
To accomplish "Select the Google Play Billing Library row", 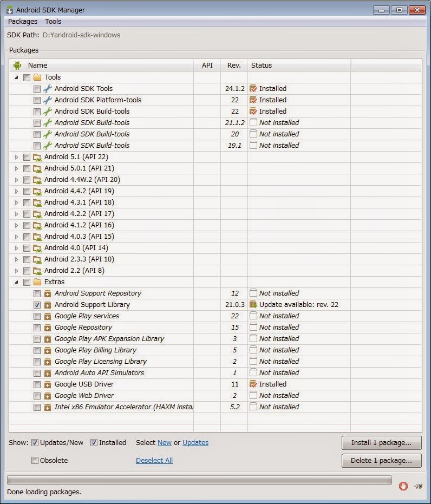I will (216, 350).
